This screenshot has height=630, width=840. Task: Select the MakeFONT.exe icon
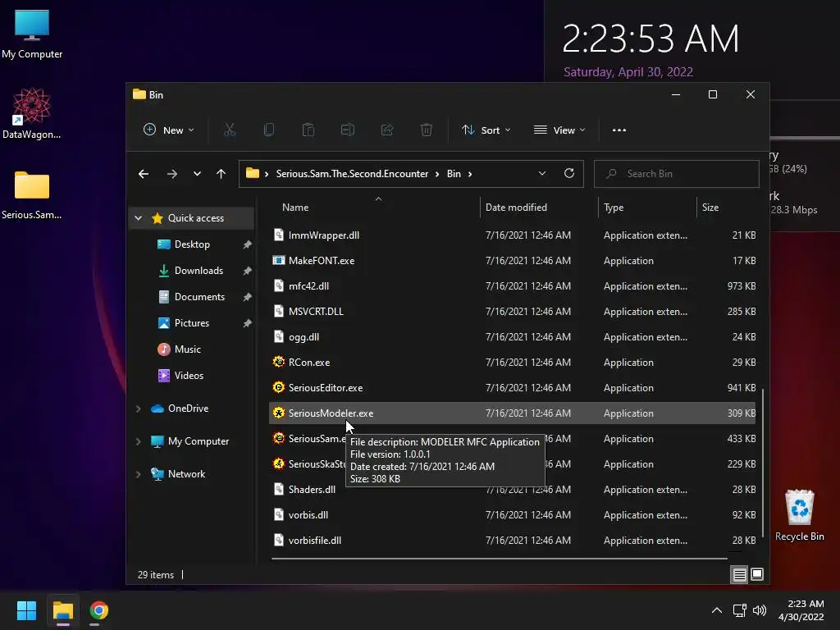(x=279, y=260)
